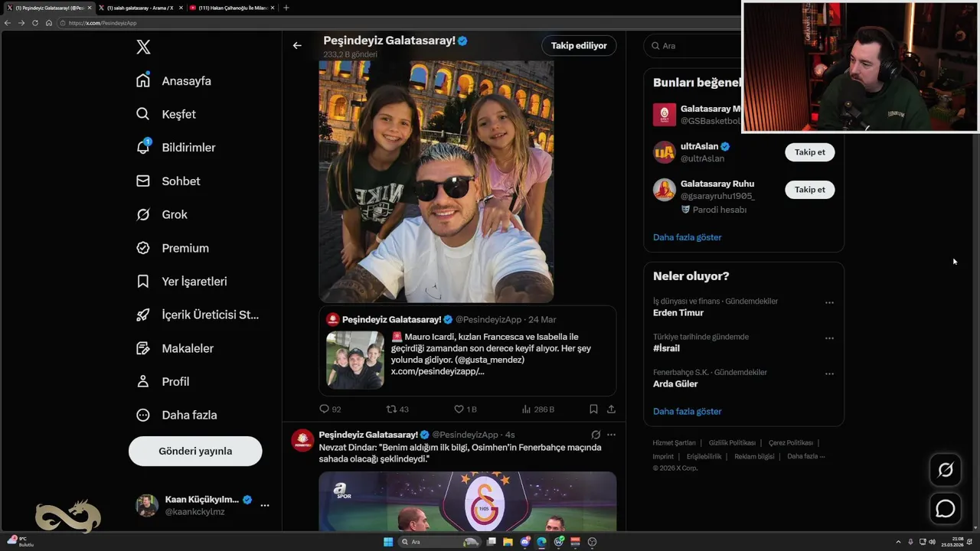The height and width of the screenshot is (551, 980).
Task: Open a new browser tab
Action: click(x=286, y=8)
